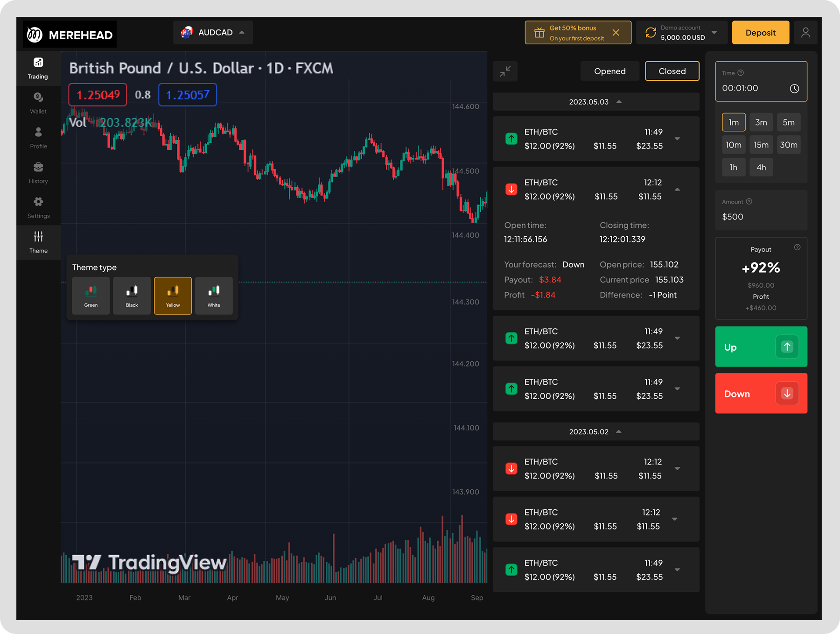Open the AUDCAD currency pair dropdown
The image size is (840, 634).
[213, 33]
